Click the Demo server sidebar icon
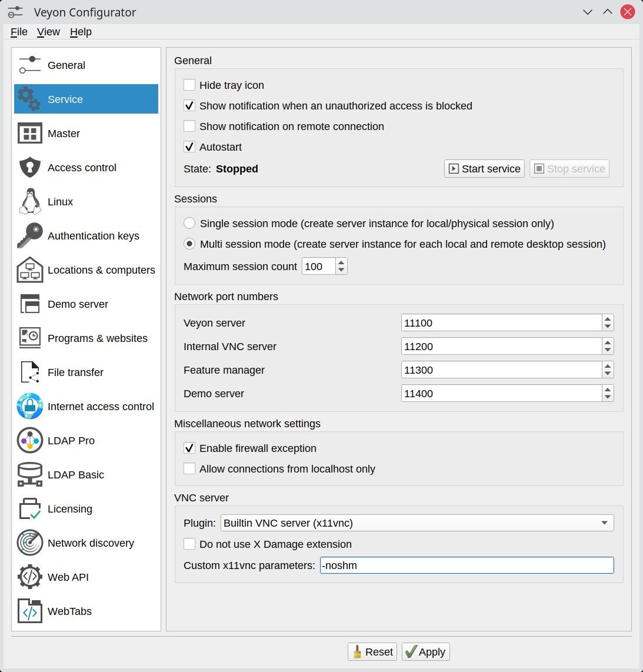This screenshot has width=643, height=672. point(29,304)
